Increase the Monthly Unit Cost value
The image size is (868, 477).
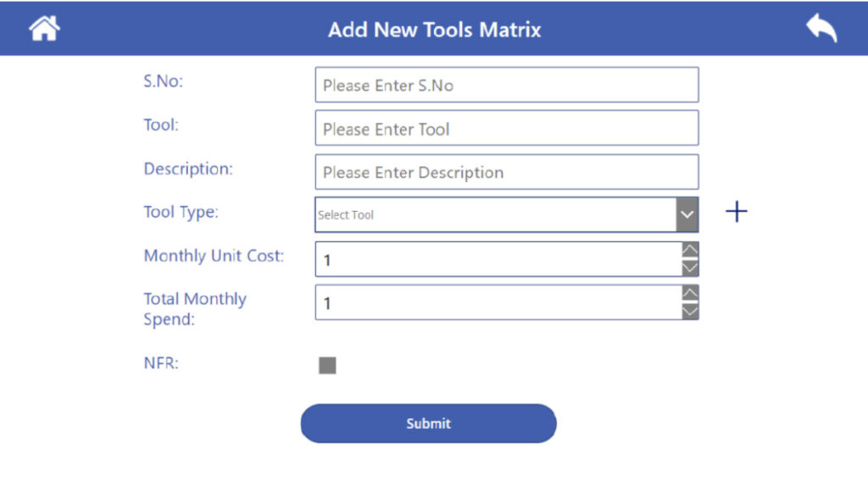(x=691, y=250)
